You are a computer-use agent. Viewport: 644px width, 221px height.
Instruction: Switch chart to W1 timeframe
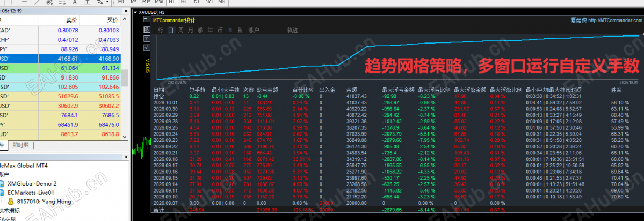point(209,2)
